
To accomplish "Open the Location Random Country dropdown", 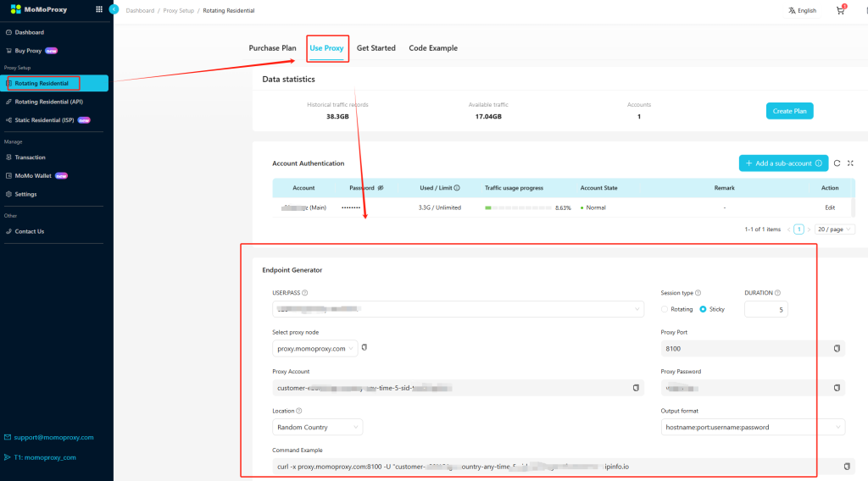I will coord(317,427).
